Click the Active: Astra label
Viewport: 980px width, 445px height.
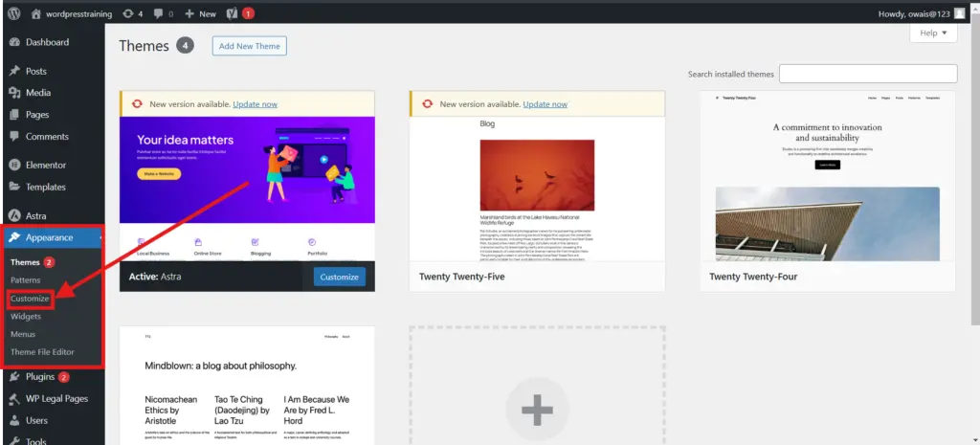tap(155, 277)
